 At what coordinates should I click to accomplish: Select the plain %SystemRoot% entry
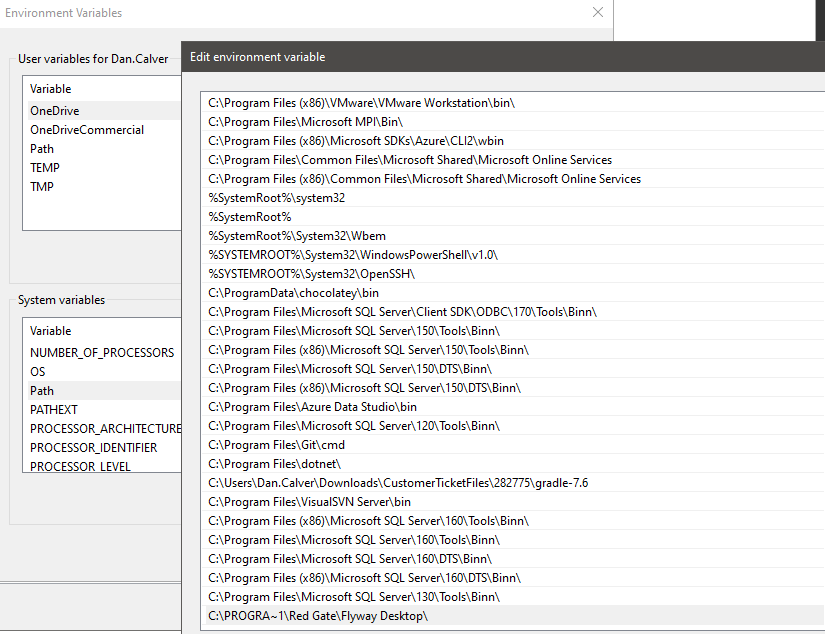pyautogui.click(x=512, y=216)
